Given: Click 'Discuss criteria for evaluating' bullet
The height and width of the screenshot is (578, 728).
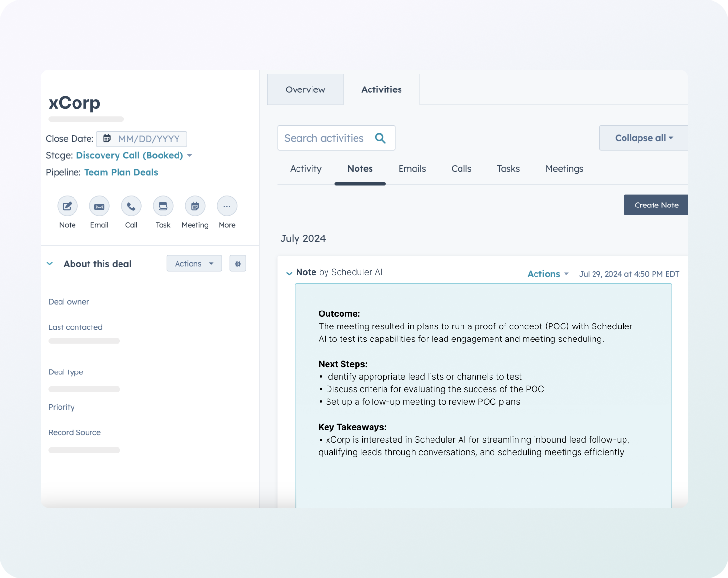Looking at the screenshot, I should coord(431,389).
